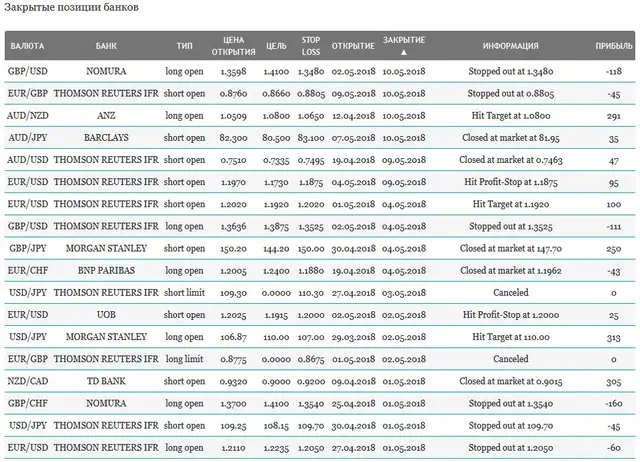Image resolution: width=640 pixels, height=462 pixels.
Task: Click 'Closed at market at 0.7463'
Action: click(511, 160)
